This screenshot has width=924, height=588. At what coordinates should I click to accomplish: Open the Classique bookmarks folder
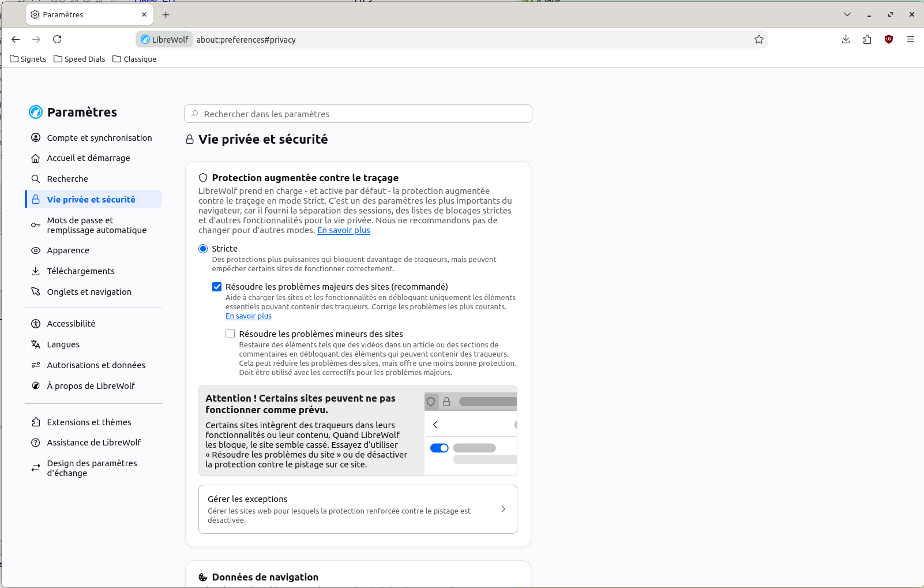pos(134,59)
